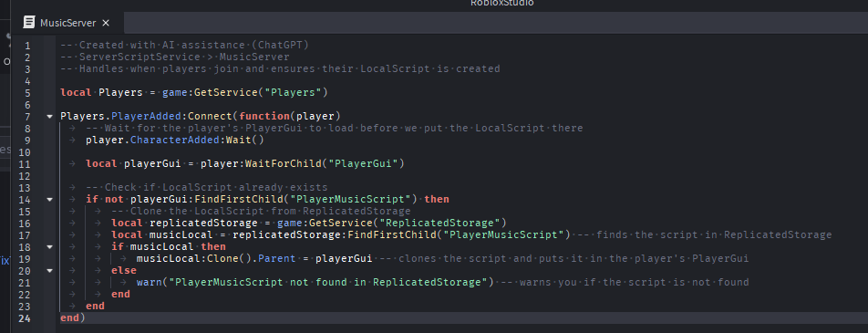This screenshot has height=333, width=868.
Task: Click the 'end' keyword on line 22
Action: click(x=120, y=294)
